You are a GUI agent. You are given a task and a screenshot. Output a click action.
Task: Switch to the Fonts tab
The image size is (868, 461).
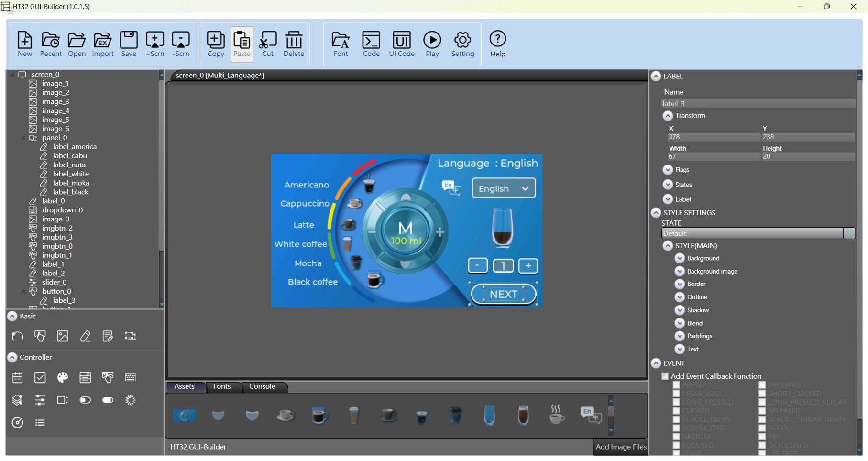222,386
